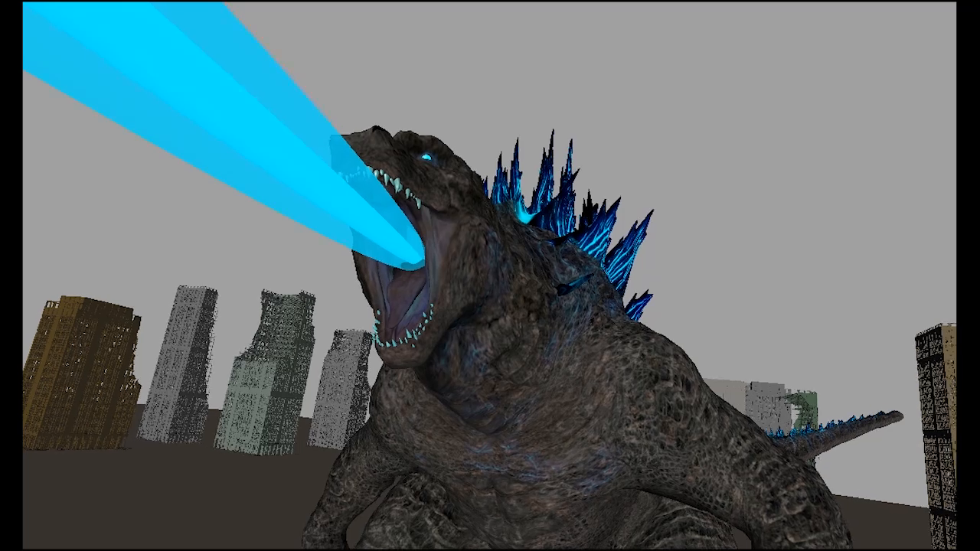The height and width of the screenshot is (551, 980).
Task: Select the greenish-gray stepped skyscraper
Action: click(268, 375)
